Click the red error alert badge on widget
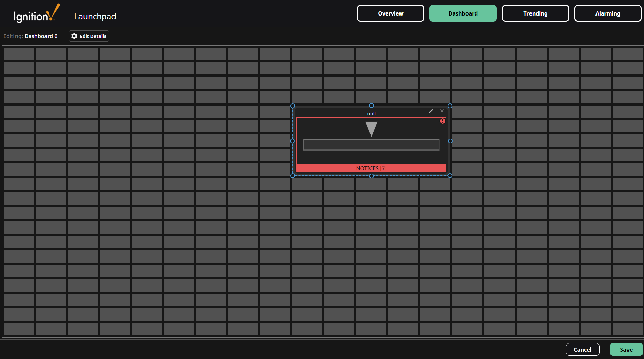644x359 pixels. [x=443, y=121]
